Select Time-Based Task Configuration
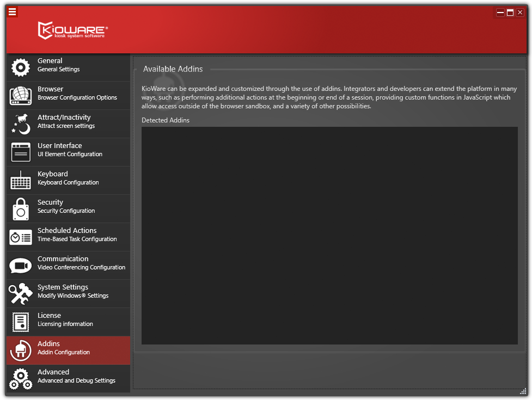The height and width of the screenshot is (400, 532). 68,237
